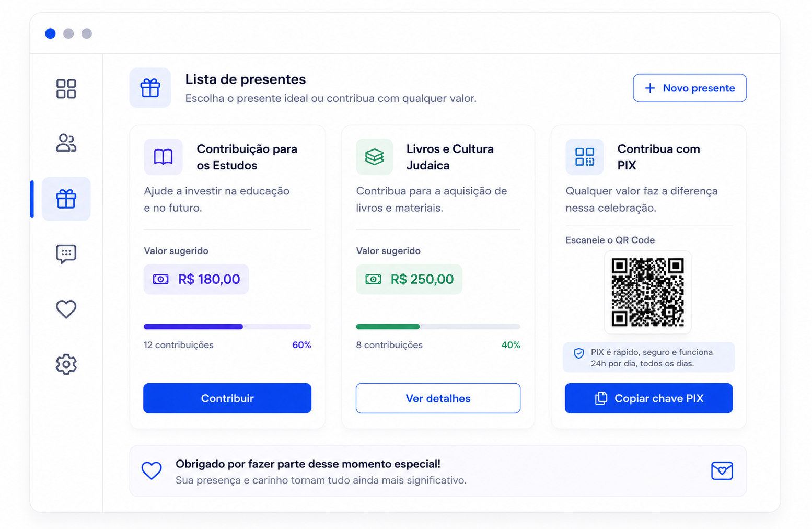The height and width of the screenshot is (529, 812).
Task: Click the Copiar chave PIX button
Action: 648,398
